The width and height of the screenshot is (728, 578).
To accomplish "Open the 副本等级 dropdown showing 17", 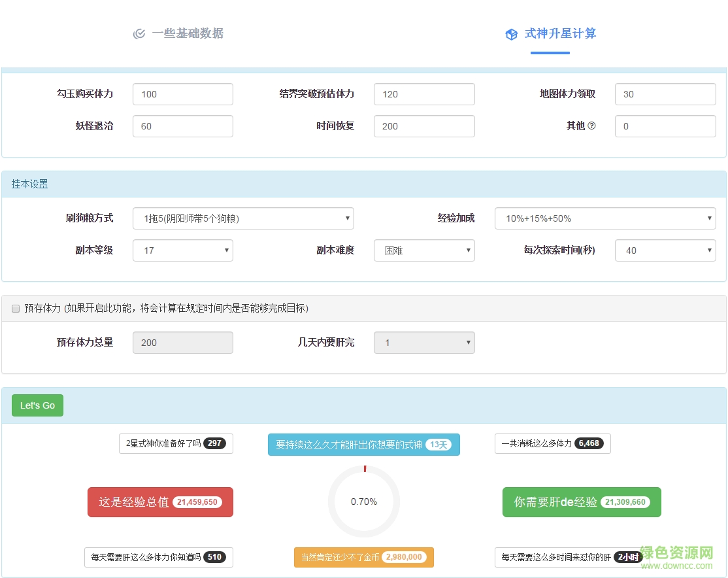I will coord(182,250).
